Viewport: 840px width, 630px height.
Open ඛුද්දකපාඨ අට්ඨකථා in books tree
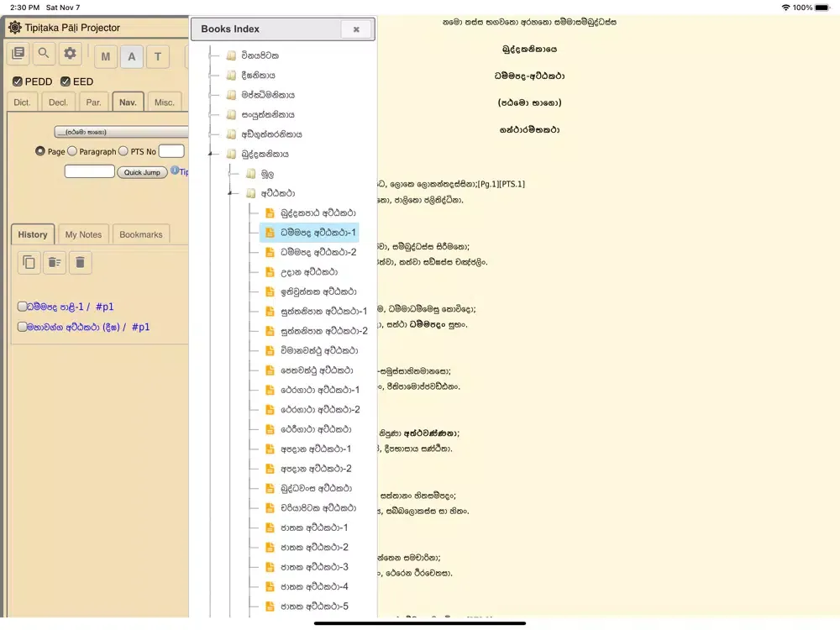(318, 213)
